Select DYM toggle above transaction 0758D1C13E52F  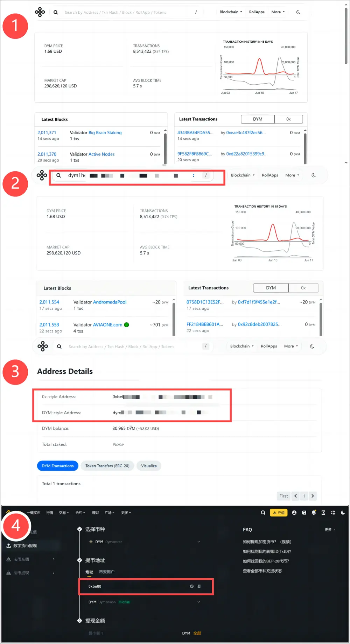pyautogui.click(x=271, y=288)
